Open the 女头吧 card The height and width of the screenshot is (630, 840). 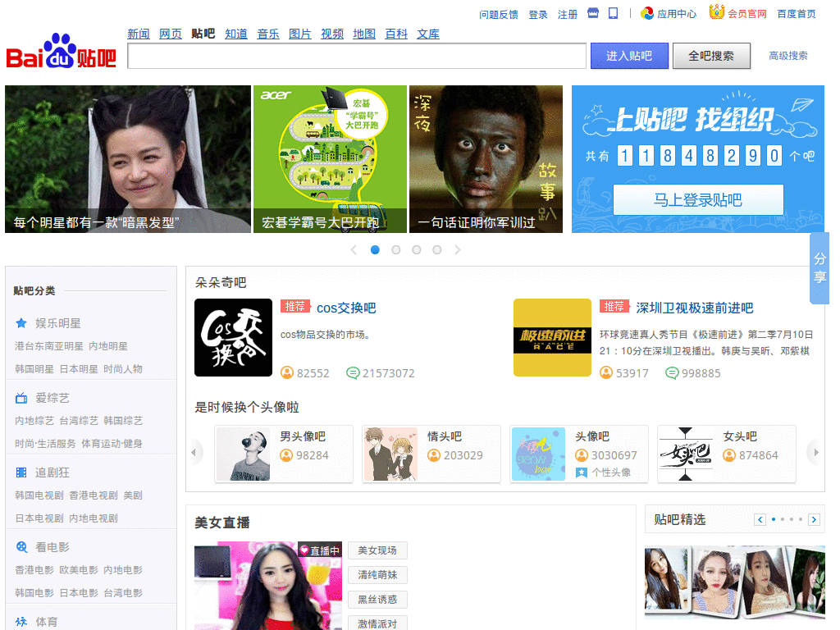point(727,454)
